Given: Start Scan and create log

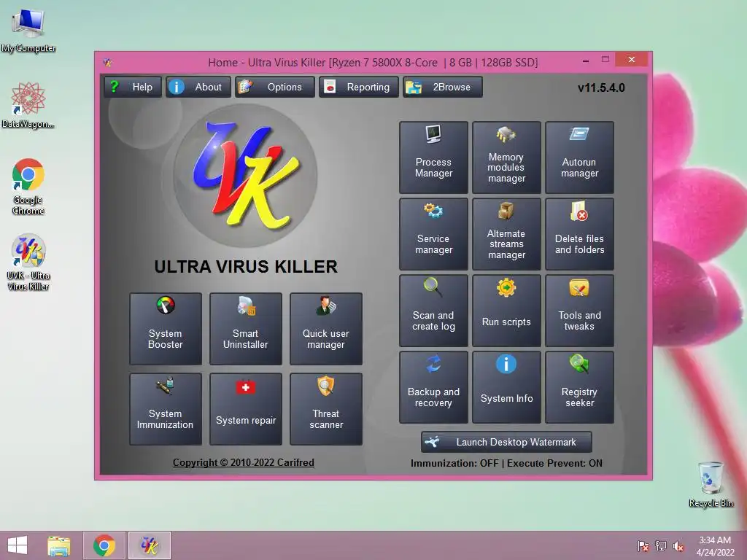Looking at the screenshot, I should coord(433,311).
